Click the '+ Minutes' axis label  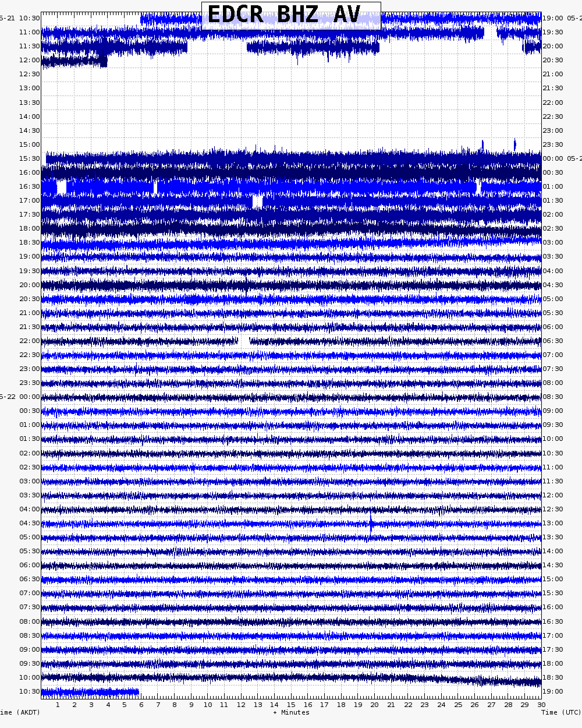[291, 713]
